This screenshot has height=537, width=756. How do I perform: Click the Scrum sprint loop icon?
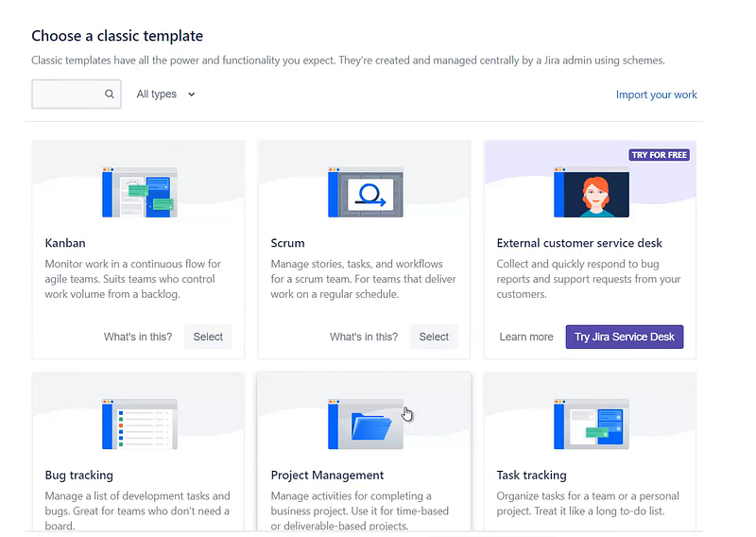[x=365, y=193]
